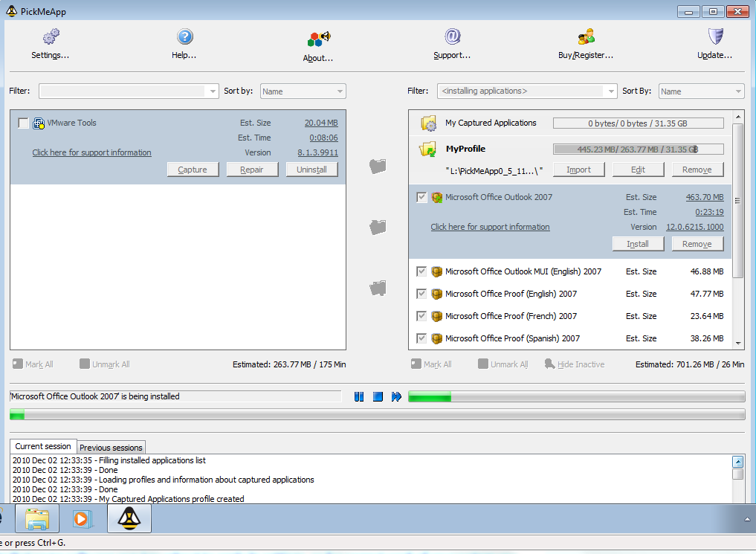Click the Outlook MUI (English) 2007 package icon

pyautogui.click(x=437, y=271)
